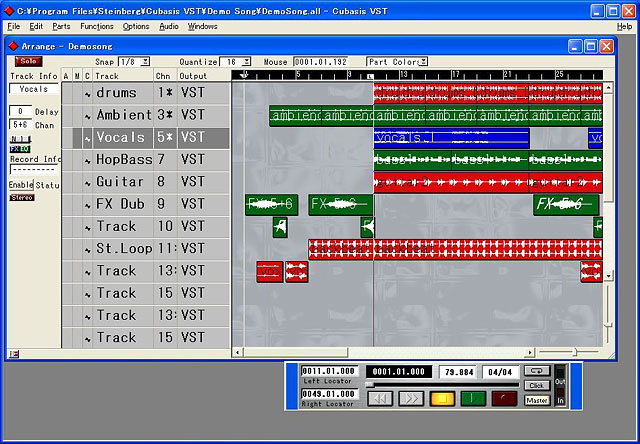Click the track name field showing Vocals
The width and height of the screenshot is (640, 444).
tap(33, 89)
